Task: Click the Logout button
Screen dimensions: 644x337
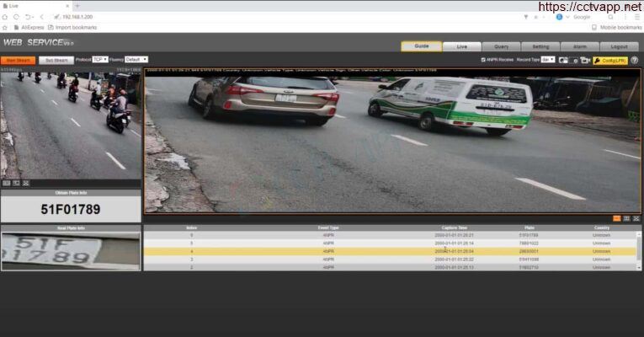Action: (619, 46)
